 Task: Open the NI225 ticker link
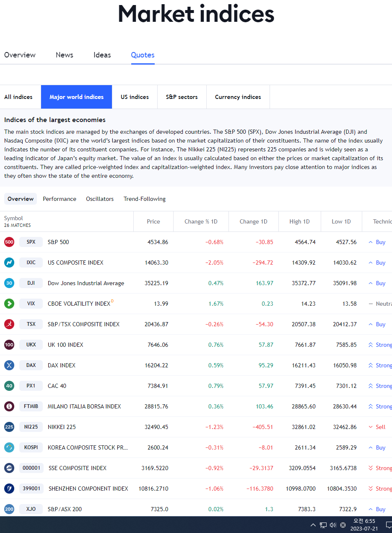(31, 427)
